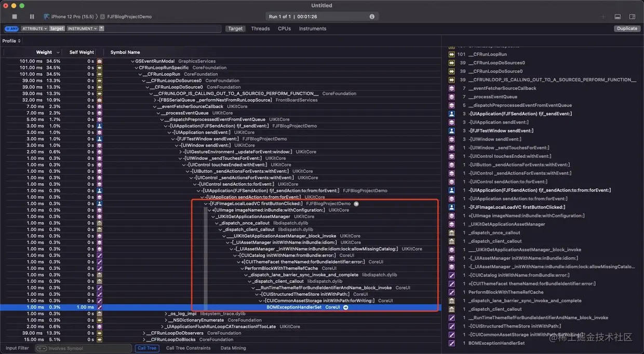
Task: Expand the __CFRunLoopDoObservers row
Action: coord(143,333)
